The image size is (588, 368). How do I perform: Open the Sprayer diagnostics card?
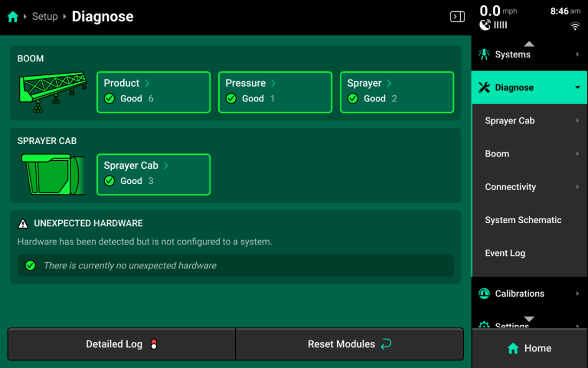coord(397,92)
